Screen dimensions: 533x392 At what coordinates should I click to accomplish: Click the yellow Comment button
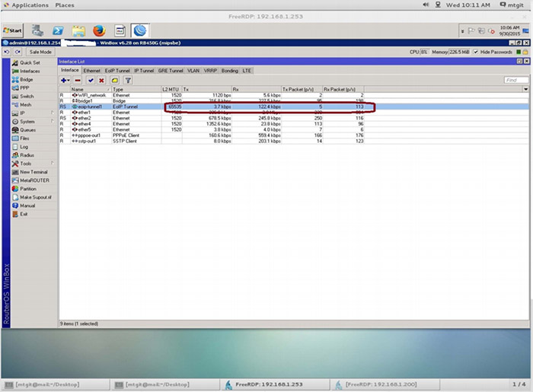click(x=114, y=81)
